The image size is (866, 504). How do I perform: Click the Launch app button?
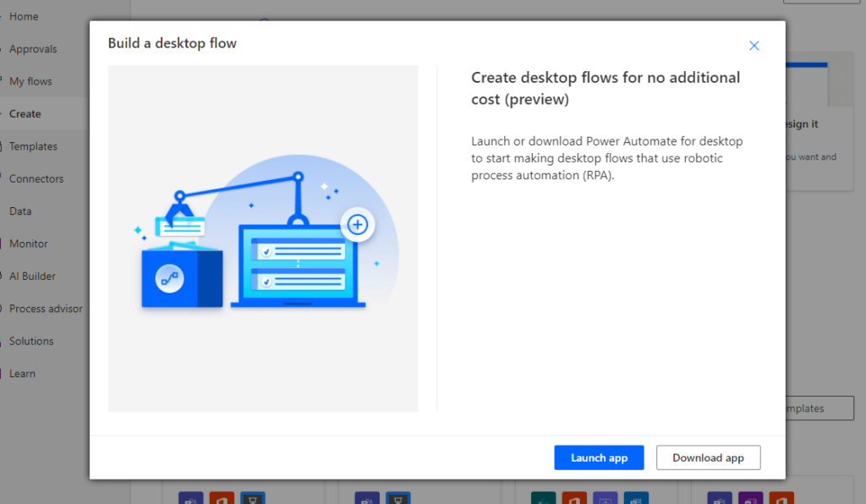click(599, 457)
